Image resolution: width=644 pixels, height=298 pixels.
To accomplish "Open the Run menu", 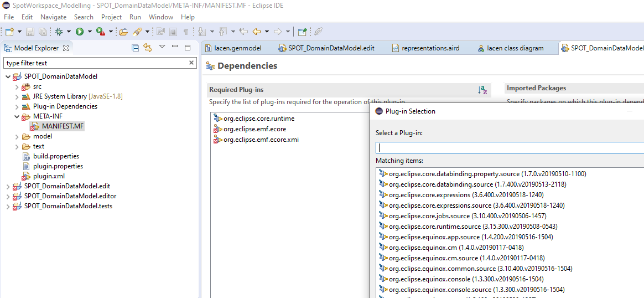I will tap(135, 17).
